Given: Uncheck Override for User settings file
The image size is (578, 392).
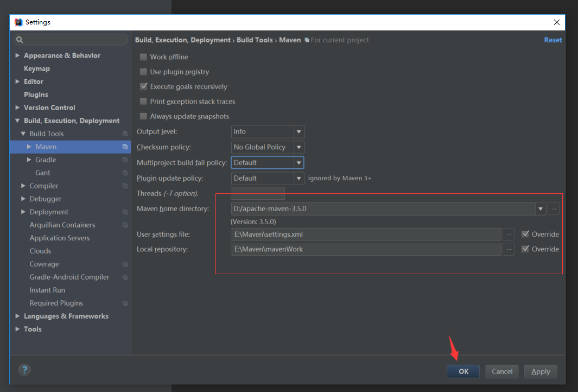Looking at the screenshot, I should 525,234.
